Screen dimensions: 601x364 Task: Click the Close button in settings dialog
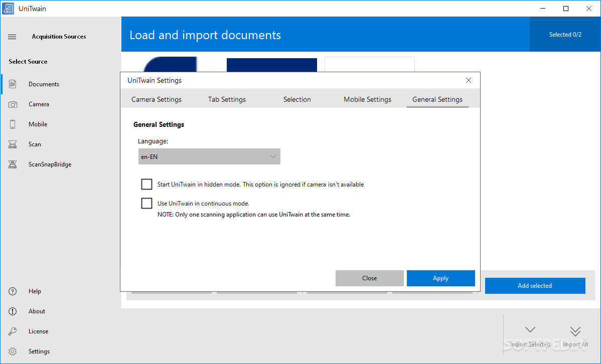370,278
